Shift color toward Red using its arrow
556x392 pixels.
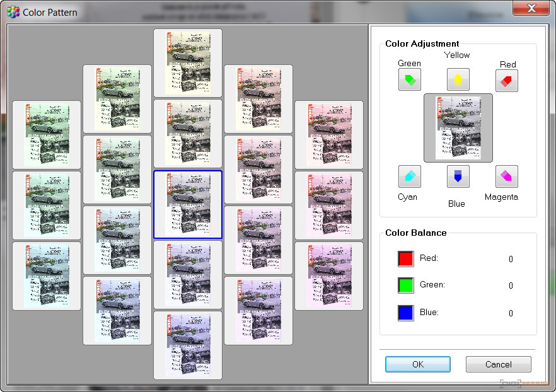pos(507,80)
